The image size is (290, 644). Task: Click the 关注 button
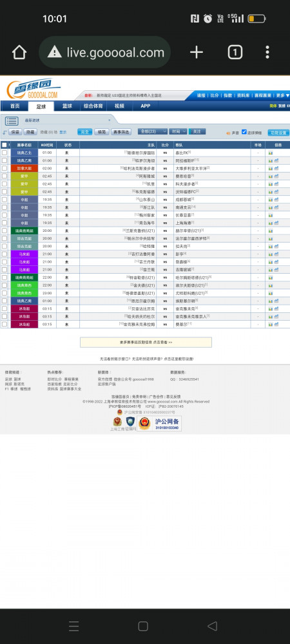197,131
